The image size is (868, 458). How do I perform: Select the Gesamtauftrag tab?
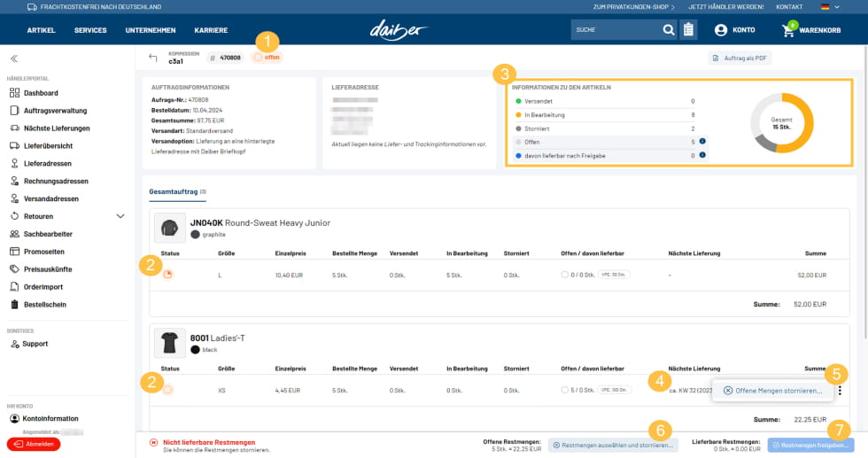tap(177, 192)
